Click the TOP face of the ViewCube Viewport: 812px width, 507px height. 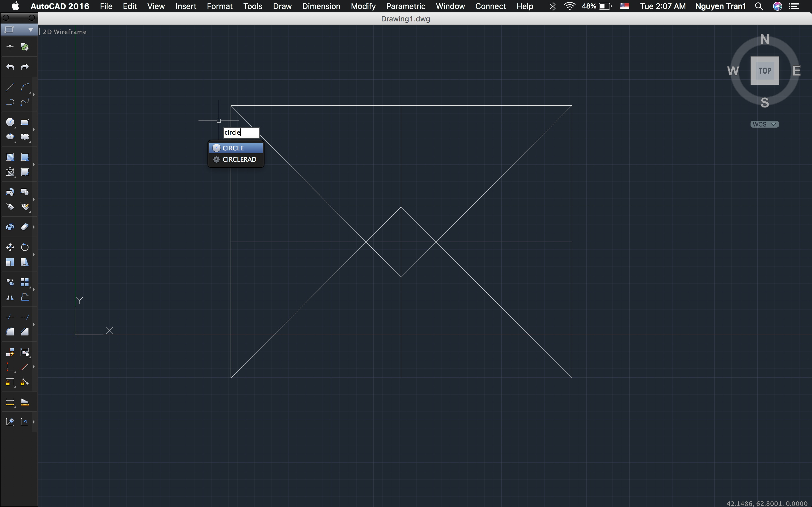click(x=765, y=71)
